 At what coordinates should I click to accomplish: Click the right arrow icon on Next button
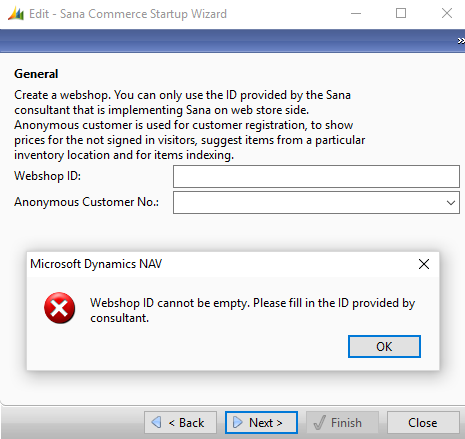tap(237, 422)
